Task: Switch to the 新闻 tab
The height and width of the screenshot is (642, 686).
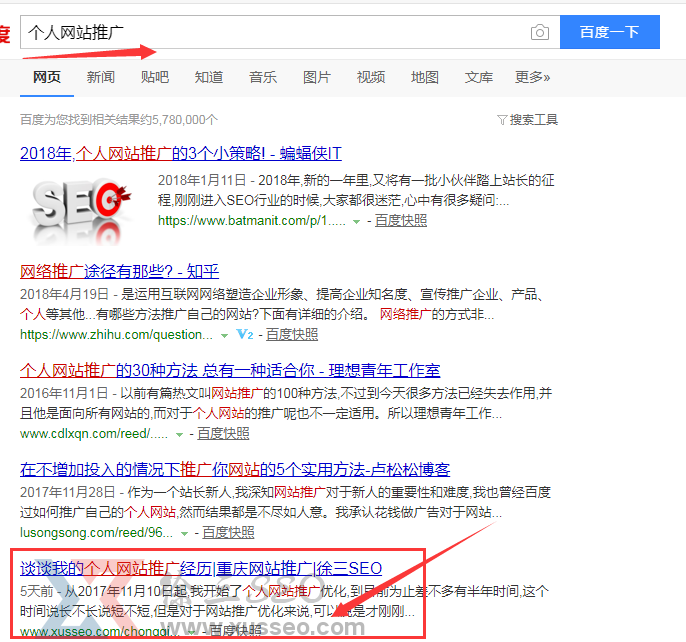Action: pyautogui.click(x=101, y=77)
